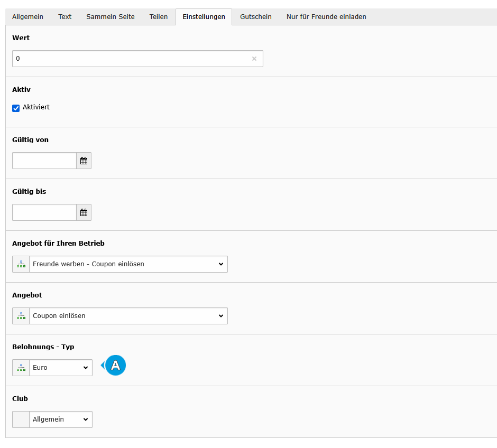This screenshot has height=448, width=497.
Task: Open the Coupon einlösen Angebot dropdown
Action: coord(128,316)
